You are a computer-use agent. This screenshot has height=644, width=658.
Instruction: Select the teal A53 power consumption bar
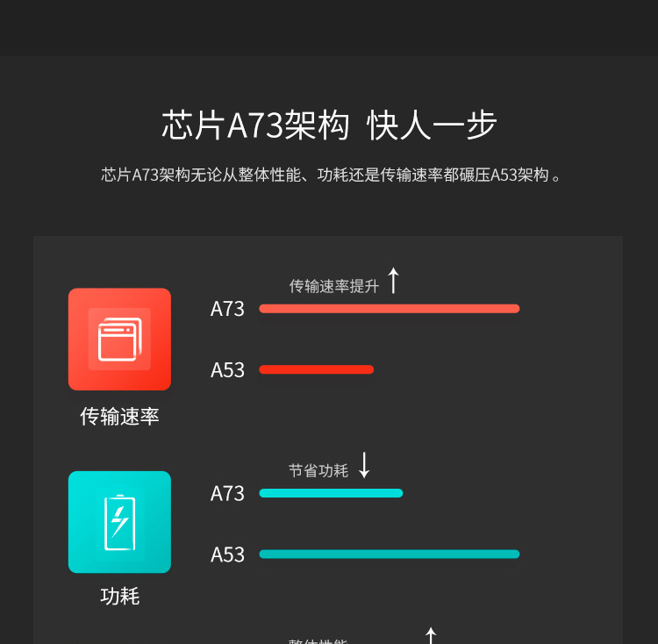[390, 554]
